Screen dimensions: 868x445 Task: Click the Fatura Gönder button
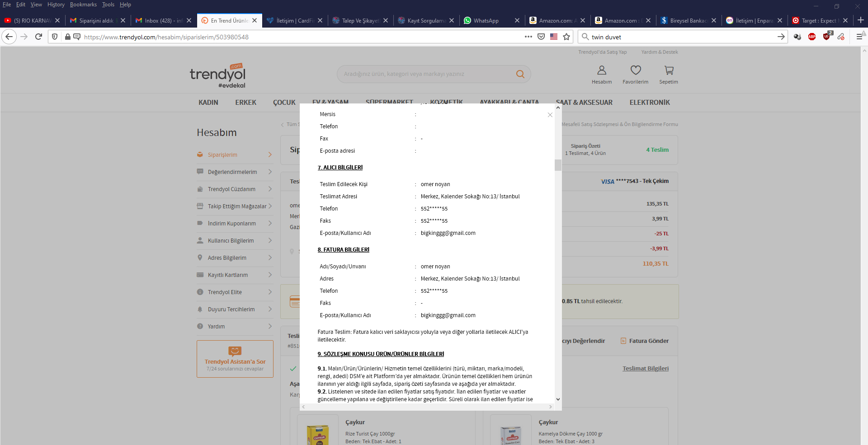pos(644,341)
